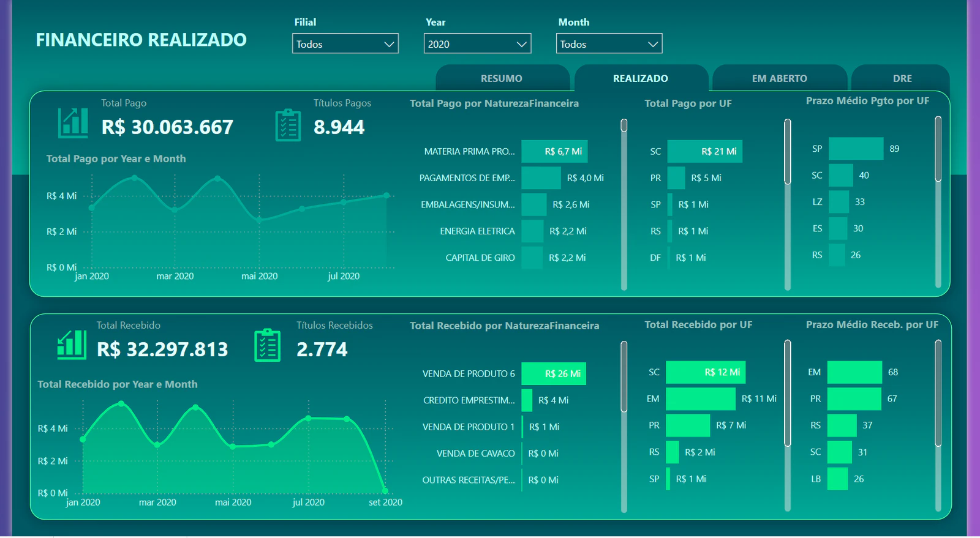Screen dimensions: 980x538
Task: Click the R$ 32.297.813 Total Recebido value
Action: [x=162, y=349]
